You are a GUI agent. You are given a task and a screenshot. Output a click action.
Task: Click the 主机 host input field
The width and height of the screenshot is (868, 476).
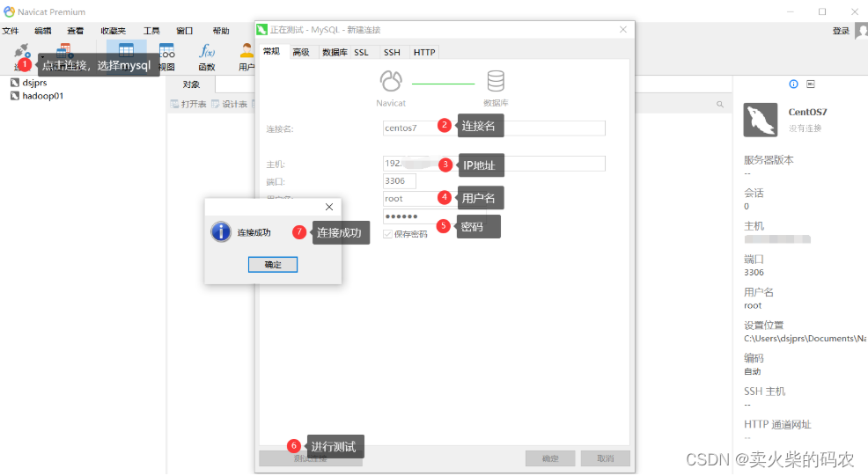pos(494,164)
